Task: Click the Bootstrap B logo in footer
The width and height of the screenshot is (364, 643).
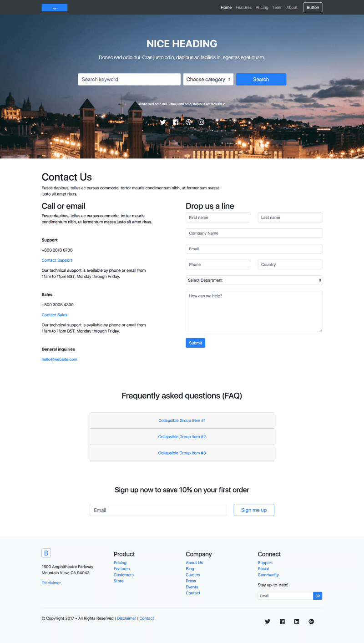Action: point(46,553)
